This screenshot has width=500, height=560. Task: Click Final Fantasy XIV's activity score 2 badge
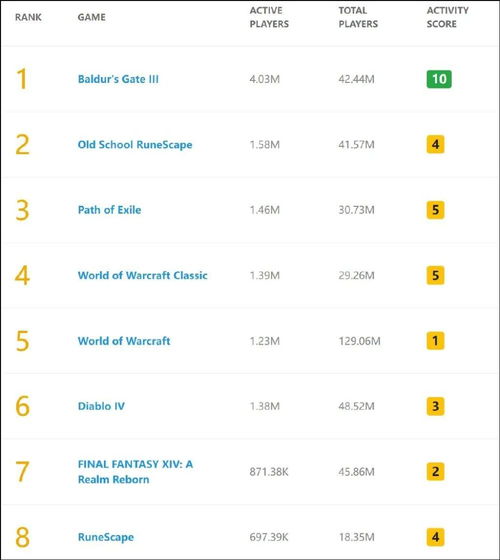435,471
